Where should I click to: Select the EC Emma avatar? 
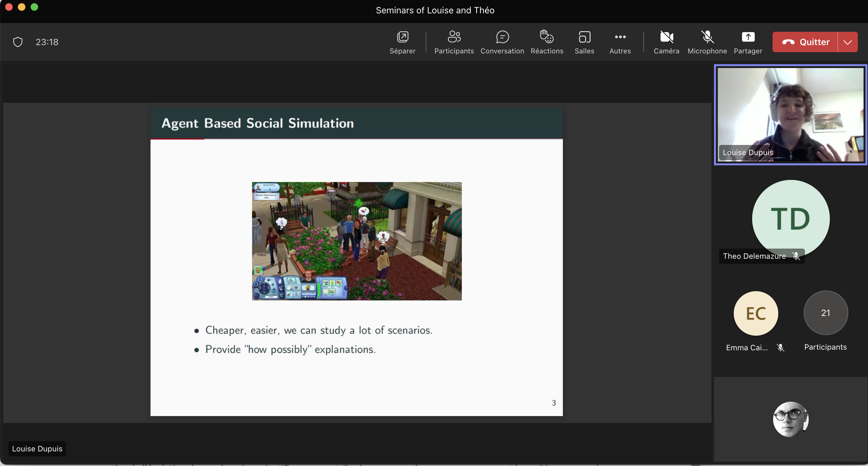pos(756,313)
